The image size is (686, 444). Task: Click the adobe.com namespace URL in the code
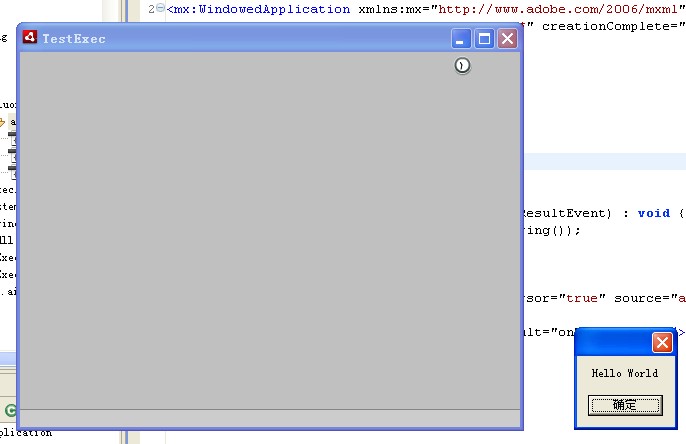tap(558, 9)
